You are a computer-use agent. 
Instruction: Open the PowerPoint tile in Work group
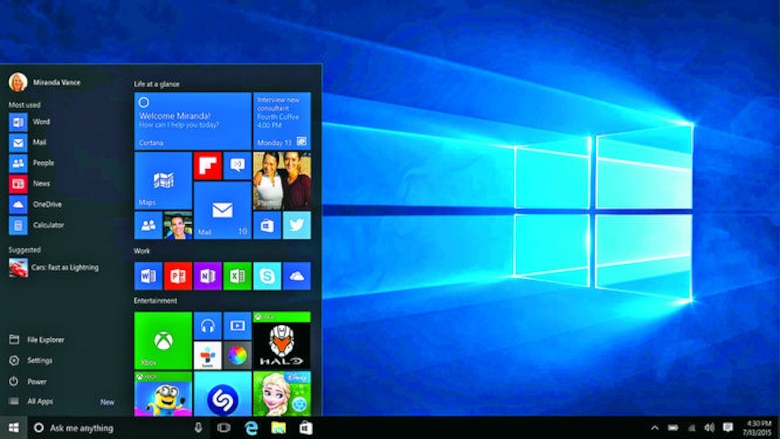[178, 276]
